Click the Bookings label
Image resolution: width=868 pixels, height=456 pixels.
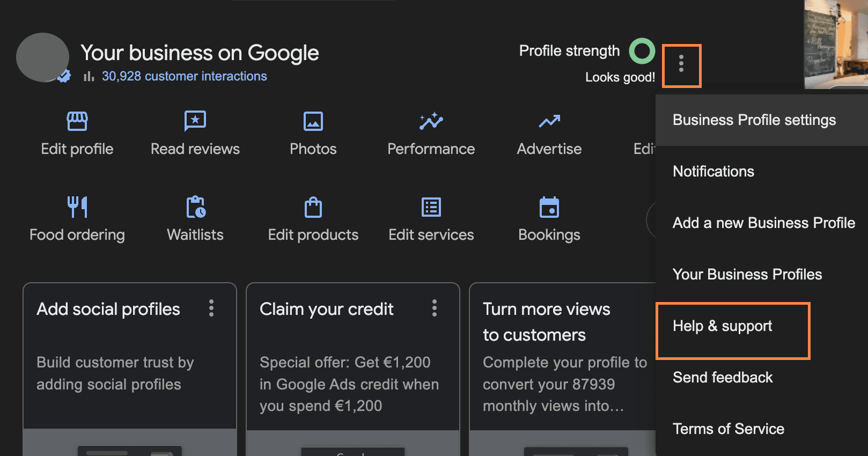(x=549, y=235)
